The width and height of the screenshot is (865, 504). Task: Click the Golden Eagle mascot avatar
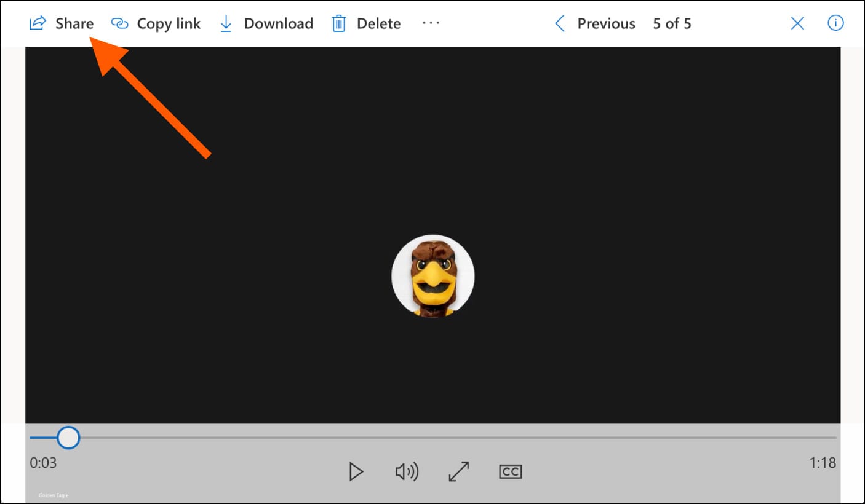point(432,276)
